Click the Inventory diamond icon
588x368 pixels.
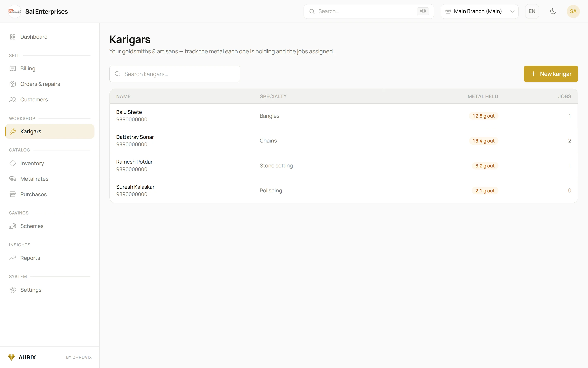tap(13, 163)
